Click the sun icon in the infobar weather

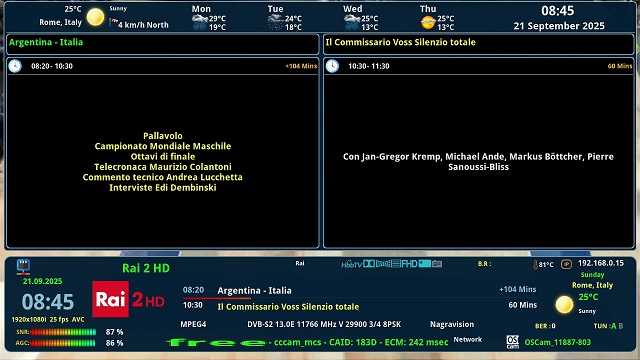[x=564, y=304]
